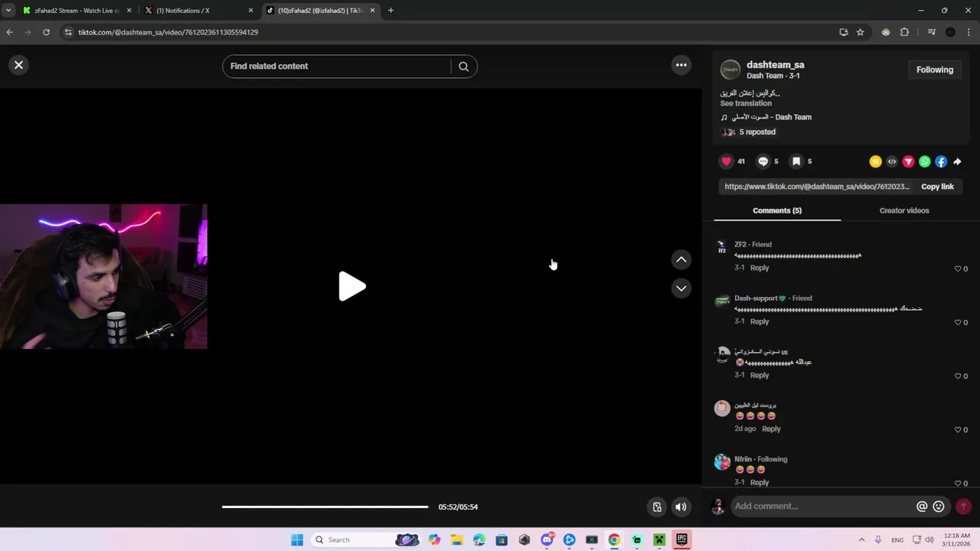The height and width of the screenshot is (551, 980).
Task: Select the Comments (5) tab
Action: point(777,210)
